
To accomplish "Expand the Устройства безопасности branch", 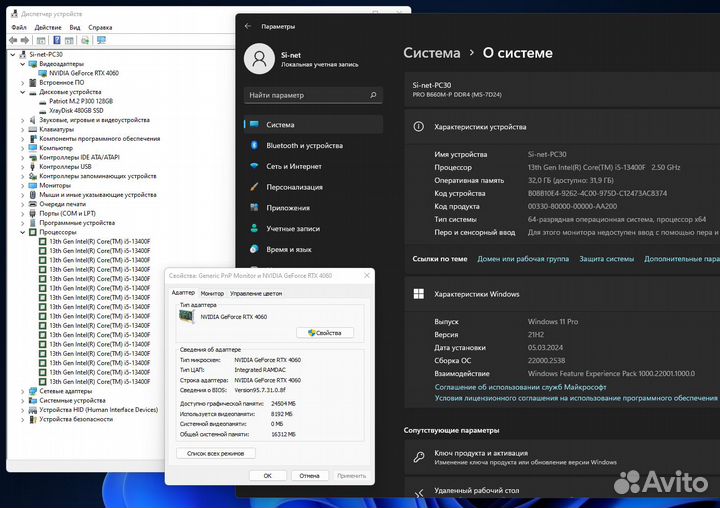I will tap(22, 419).
